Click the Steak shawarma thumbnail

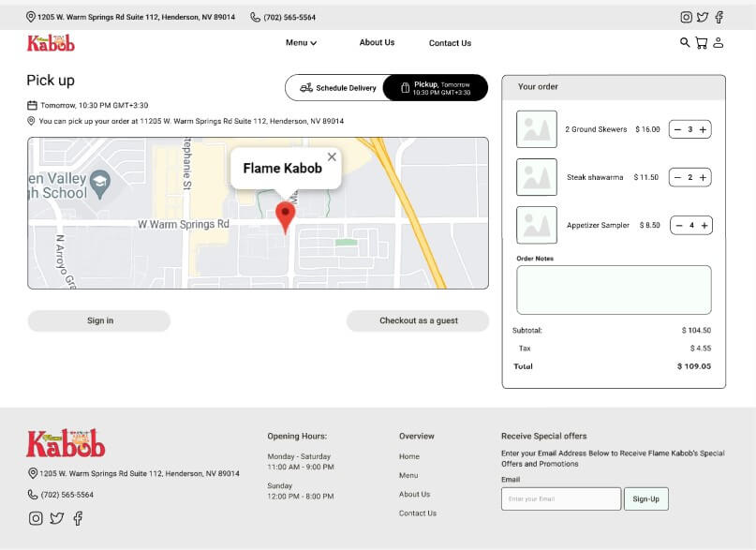(537, 177)
